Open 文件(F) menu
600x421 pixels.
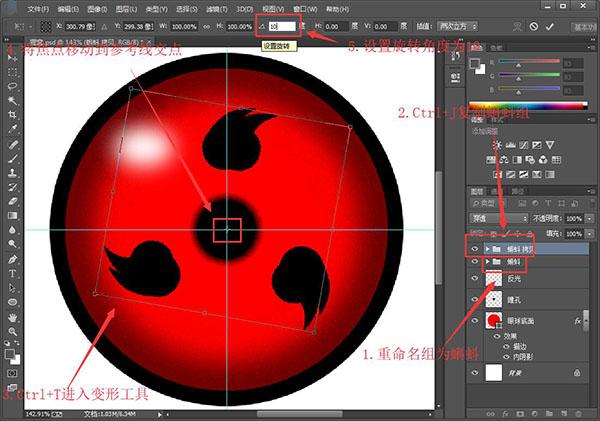(x=38, y=9)
